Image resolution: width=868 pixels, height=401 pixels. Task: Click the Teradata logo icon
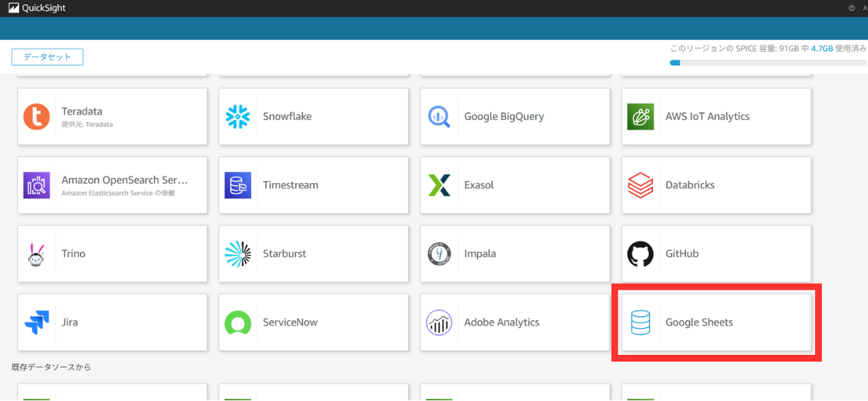(37, 117)
